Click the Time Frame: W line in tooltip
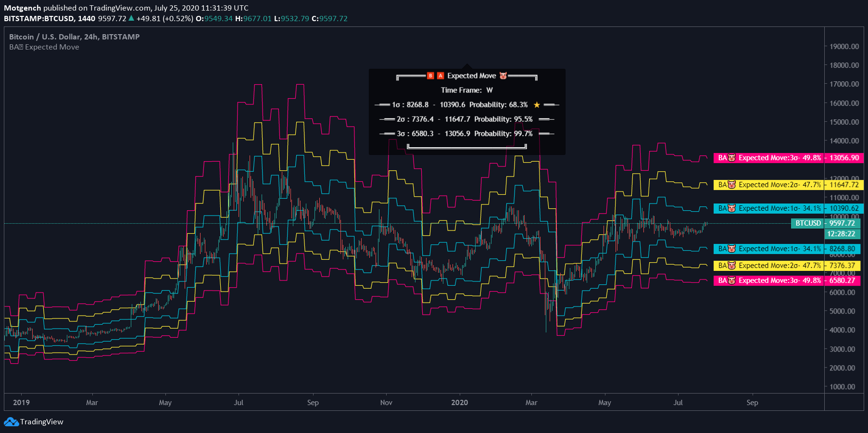Image resolution: width=868 pixels, height=433 pixels. [467, 90]
